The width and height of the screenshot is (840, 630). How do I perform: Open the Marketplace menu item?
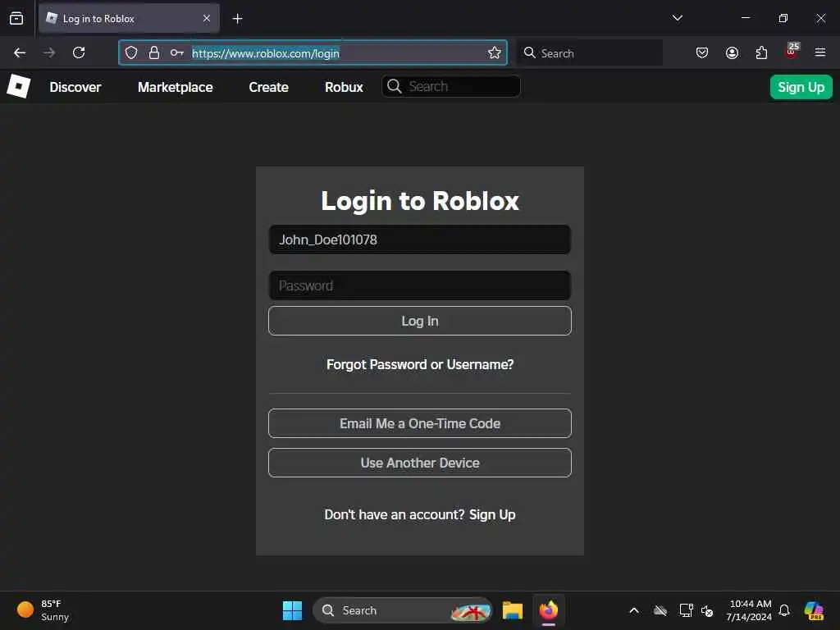(176, 87)
